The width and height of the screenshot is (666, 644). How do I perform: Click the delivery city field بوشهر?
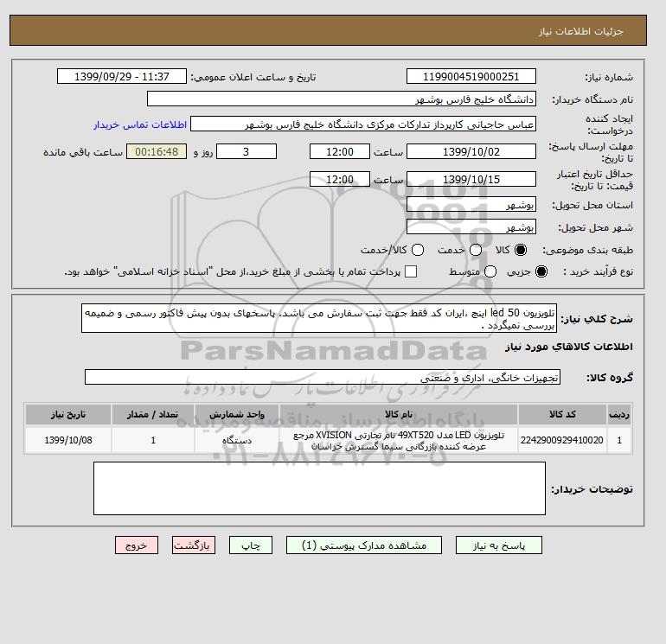(471, 227)
